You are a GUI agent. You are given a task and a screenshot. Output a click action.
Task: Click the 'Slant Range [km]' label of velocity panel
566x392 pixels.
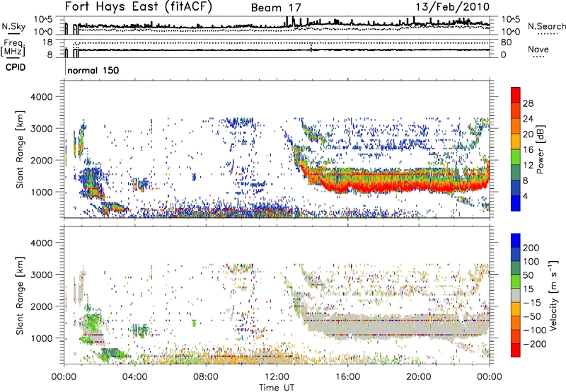coord(21,295)
